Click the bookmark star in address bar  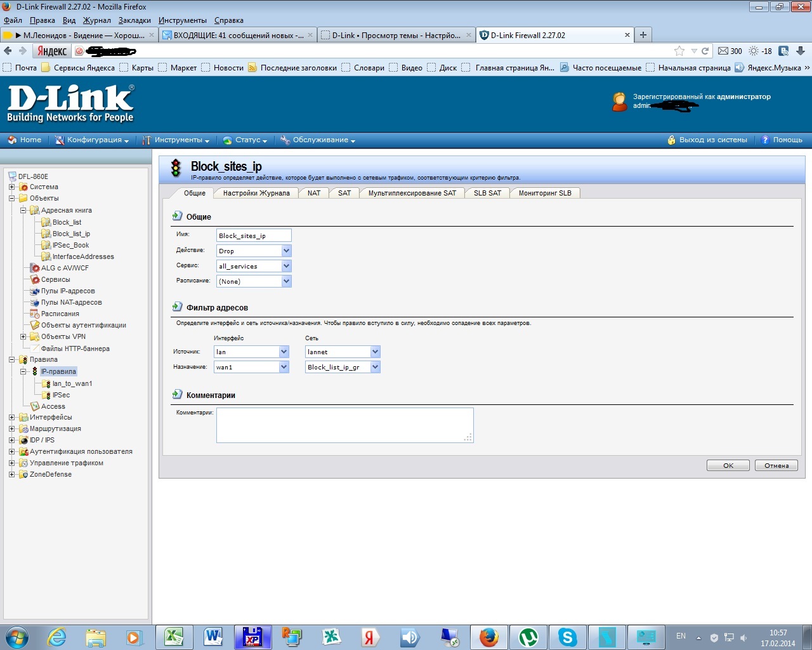[679, 51]
